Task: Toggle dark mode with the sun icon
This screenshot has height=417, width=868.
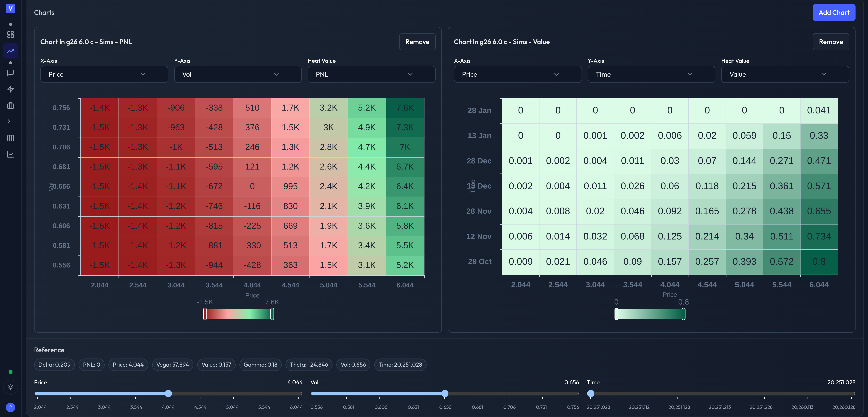Action: [x=10, y=387]
